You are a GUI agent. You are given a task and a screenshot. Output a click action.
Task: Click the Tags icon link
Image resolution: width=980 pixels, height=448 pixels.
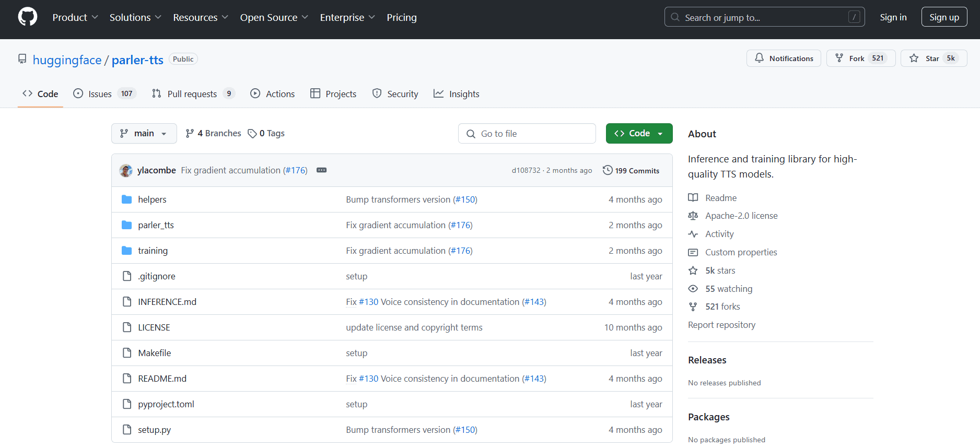click(x=252, y=134)
